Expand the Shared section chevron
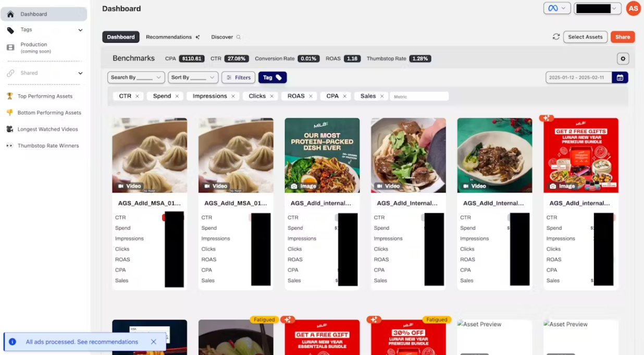This screenshot has width=644, height=355. (x=80, y=74)
